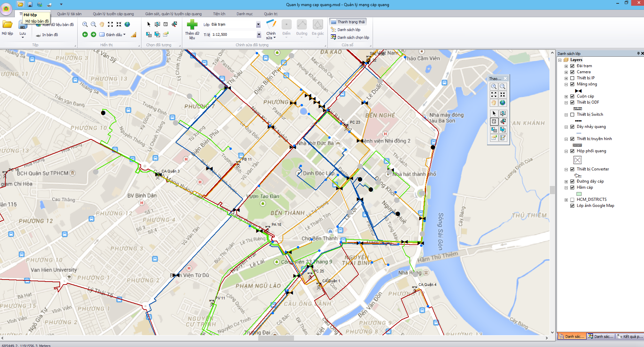The image size is (644, 347).
Task: Click the quick access print icon
Action: (x=49, y=4)
